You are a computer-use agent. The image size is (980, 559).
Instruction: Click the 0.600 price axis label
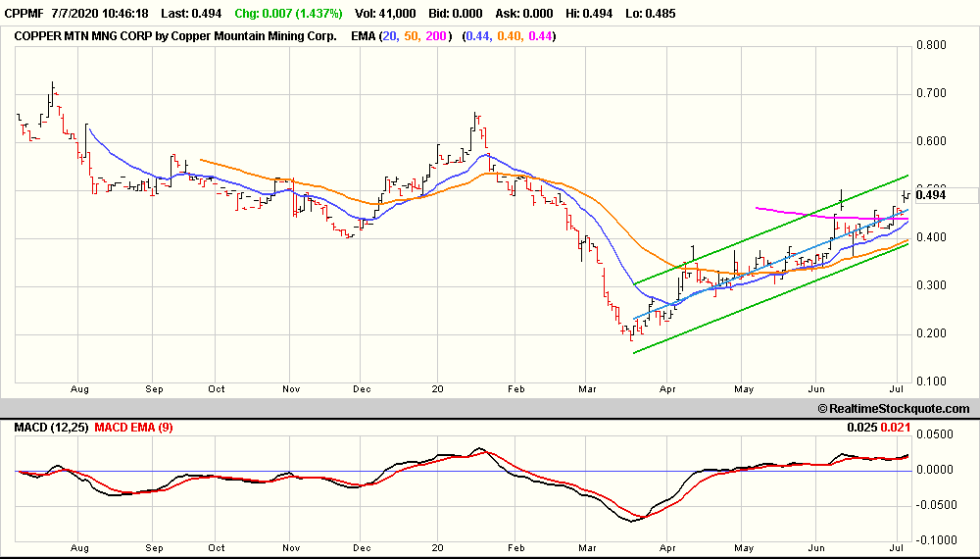tap(931, 141)
